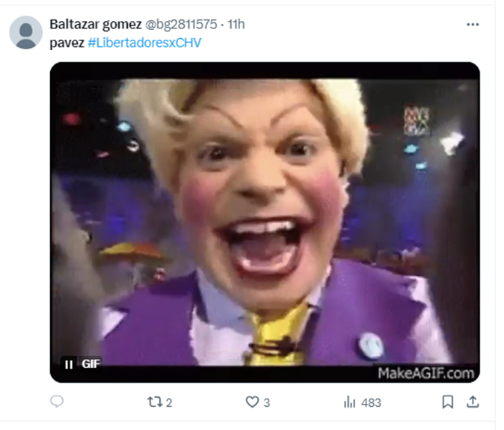Pause the playing GIF

(x=69, y=364)
